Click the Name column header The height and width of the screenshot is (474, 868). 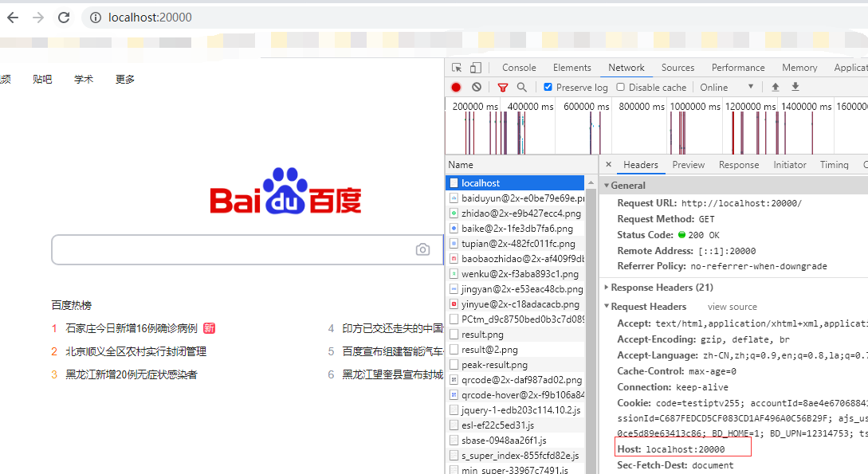pos(461,165)
